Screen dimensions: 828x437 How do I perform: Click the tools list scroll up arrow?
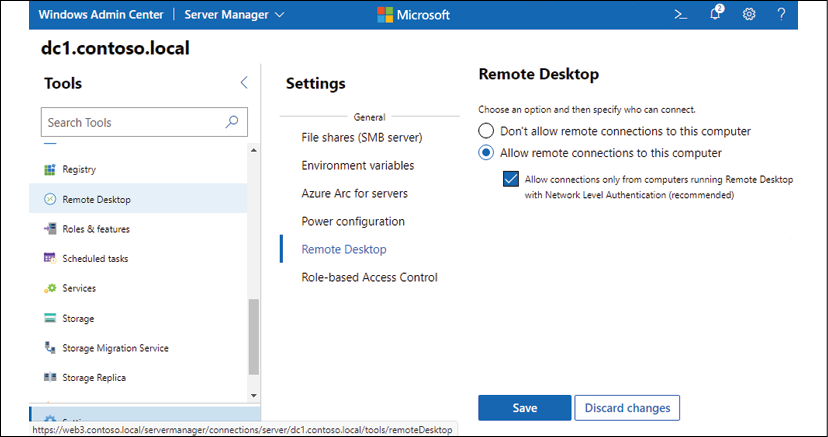tap(254, 150)
